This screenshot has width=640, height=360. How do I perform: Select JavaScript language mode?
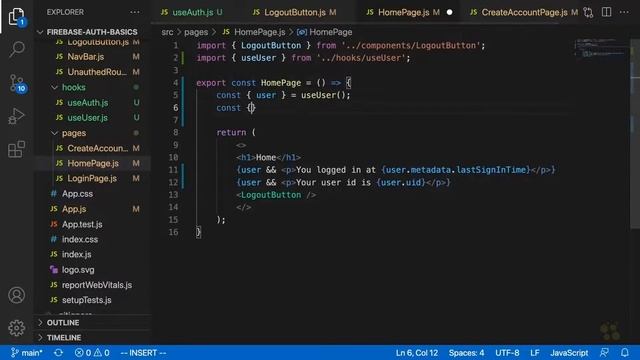click(x=569, y=353)
